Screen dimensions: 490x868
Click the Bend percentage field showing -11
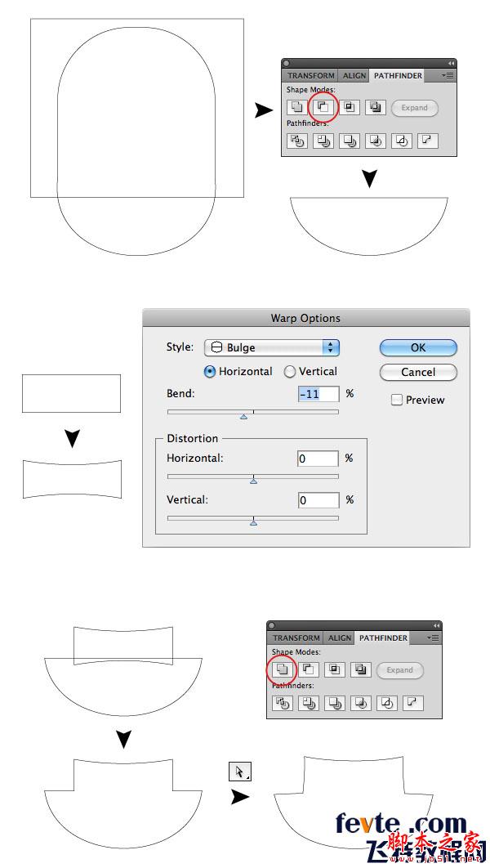coord(318,394)
